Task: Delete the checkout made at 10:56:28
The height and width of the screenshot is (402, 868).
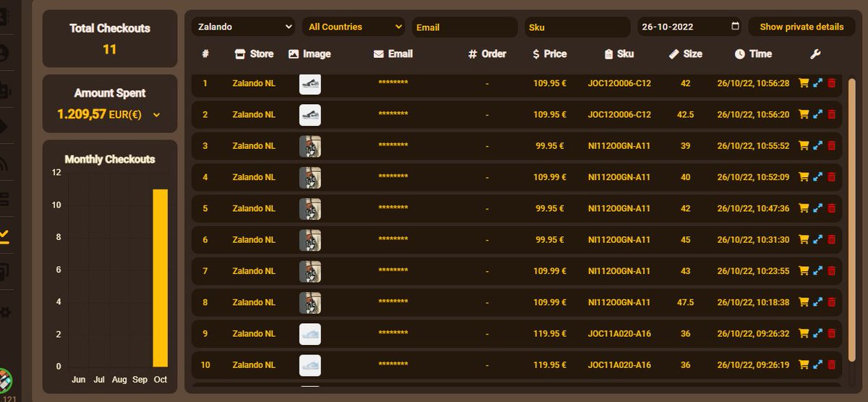Action: pos(831,83)
